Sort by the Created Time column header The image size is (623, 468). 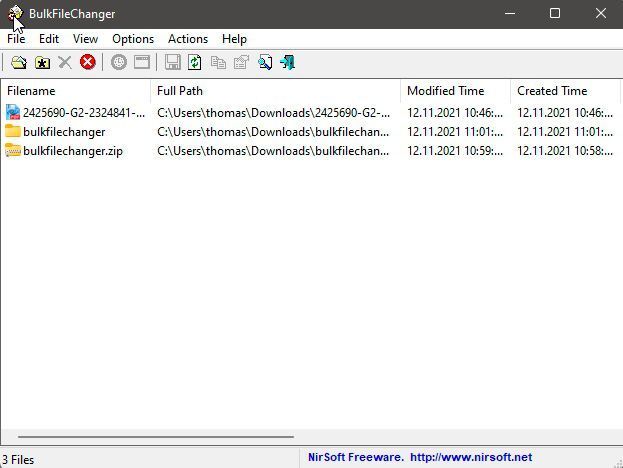click(565, 91)
